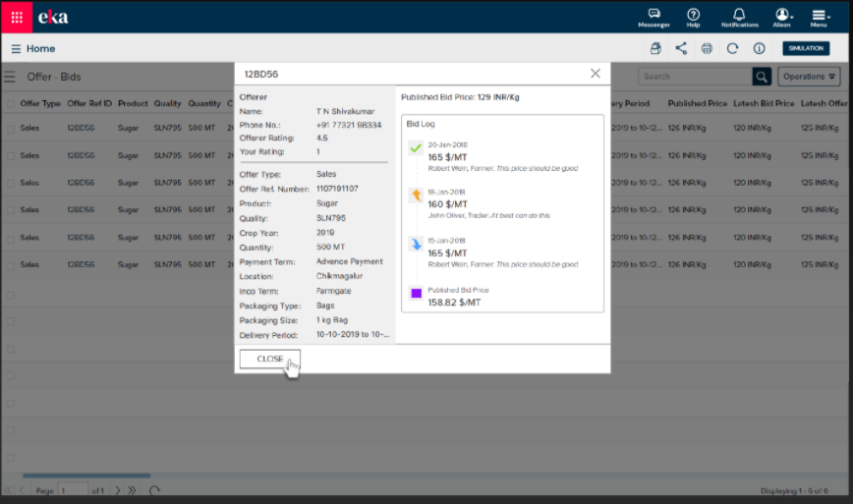853x504 pixels.
Task: Toggle the select-all header checkbox
Action: point(11,103)
